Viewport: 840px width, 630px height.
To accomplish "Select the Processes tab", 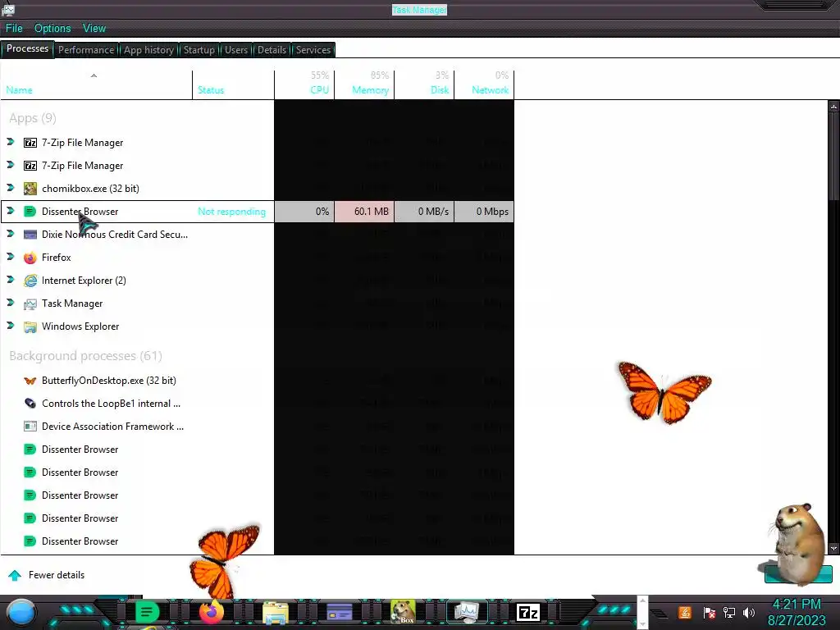I will tap(27, 48).
